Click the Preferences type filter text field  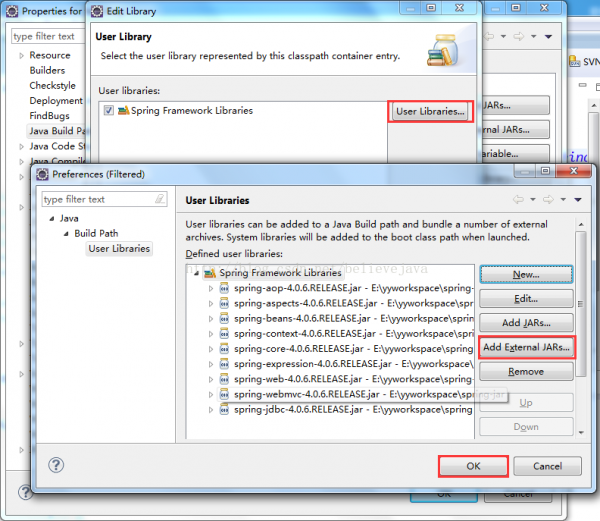104,199
